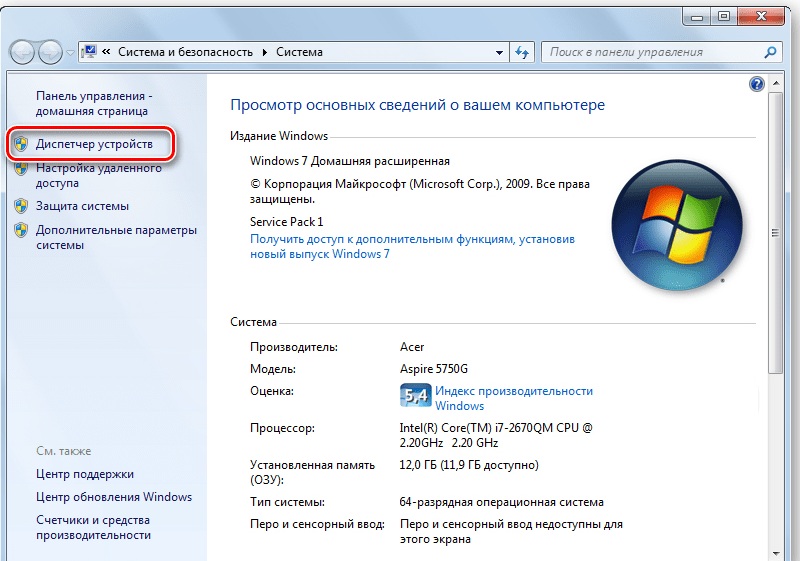Viewport: 800px width, 561px height.
Task: Select «Windows 7 Домашняя расширенная» text
Action: 350,161
